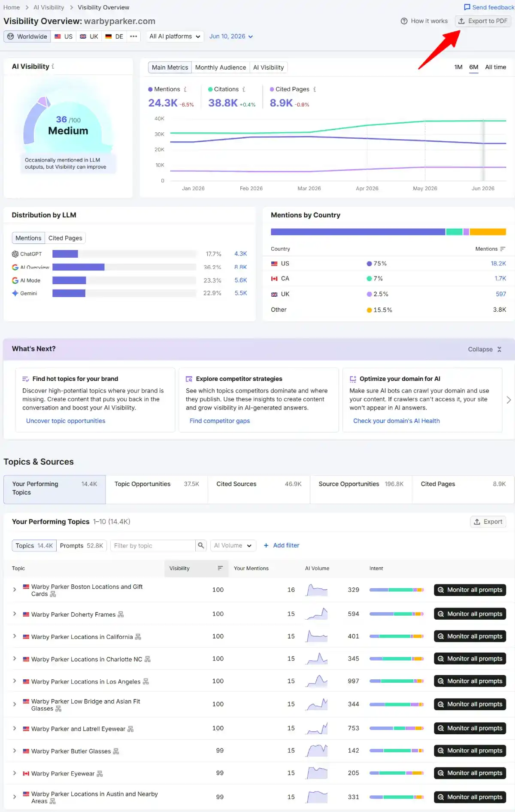Switch to the Monthly Audience tab
This screenshot has height=812, width=515.
(x=221, y=67)
